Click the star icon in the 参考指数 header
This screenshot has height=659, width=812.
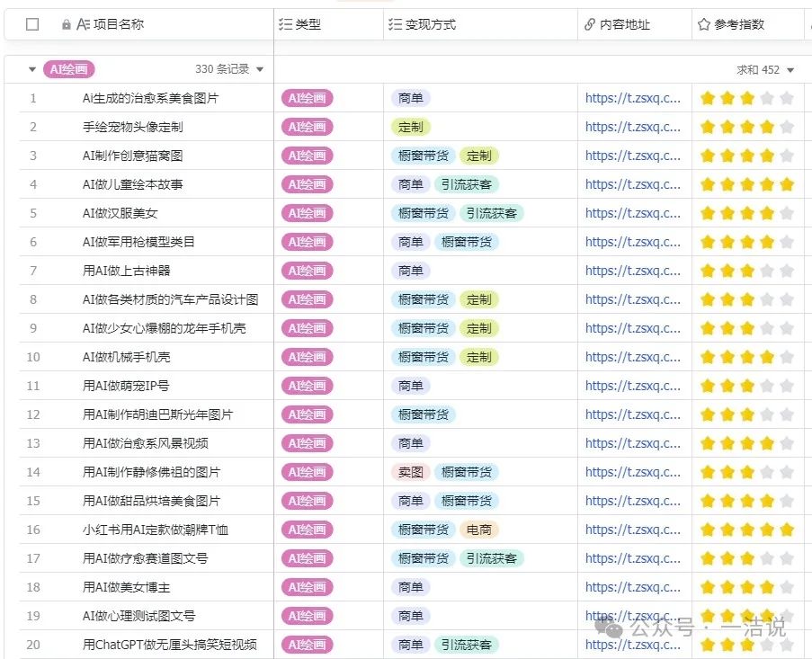701,24
